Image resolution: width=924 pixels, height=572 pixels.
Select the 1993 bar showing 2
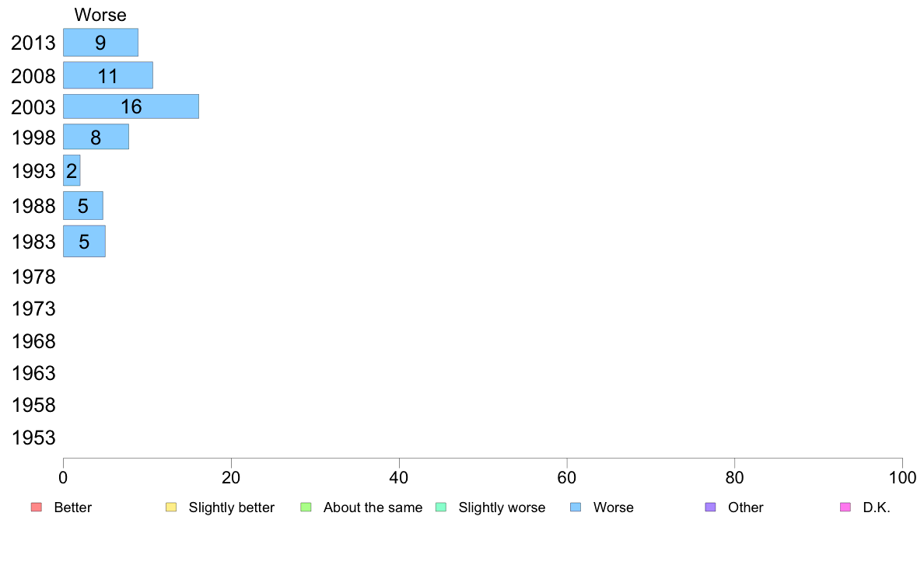pos(72,170)
